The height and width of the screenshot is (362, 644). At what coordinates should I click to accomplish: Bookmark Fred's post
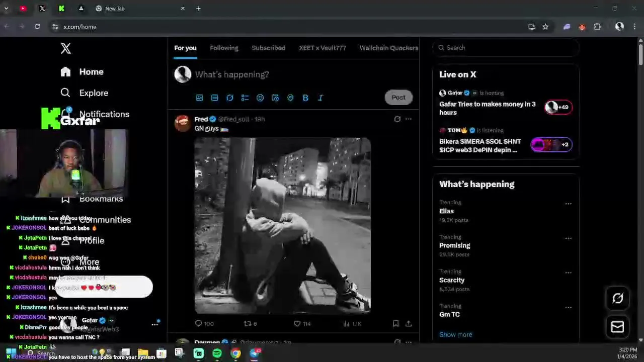point(395,324)
